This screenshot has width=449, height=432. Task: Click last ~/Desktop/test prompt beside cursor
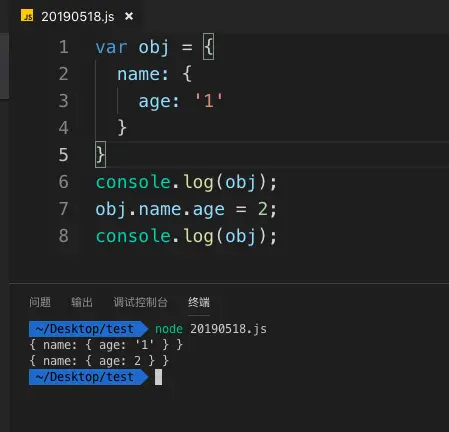[x=88, y=377]
